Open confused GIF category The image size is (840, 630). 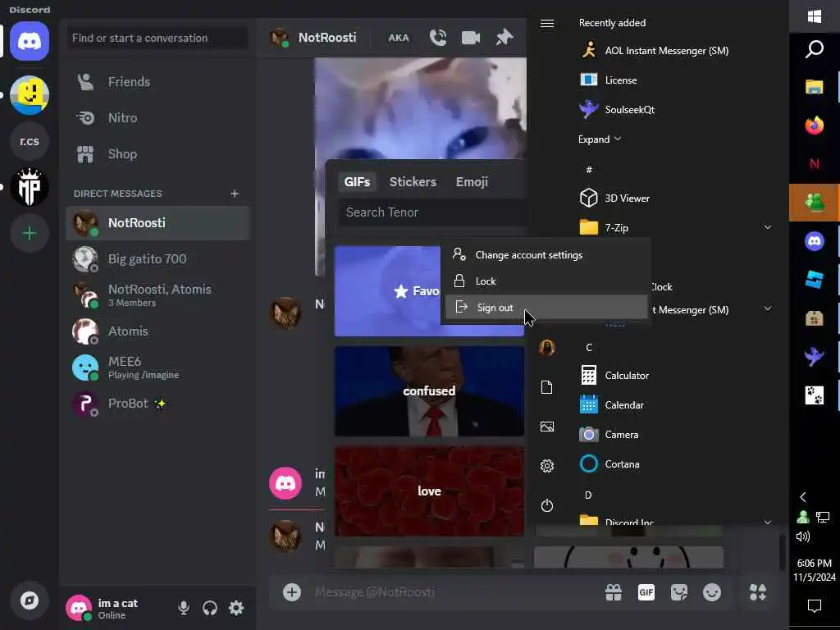pos(429,391)
